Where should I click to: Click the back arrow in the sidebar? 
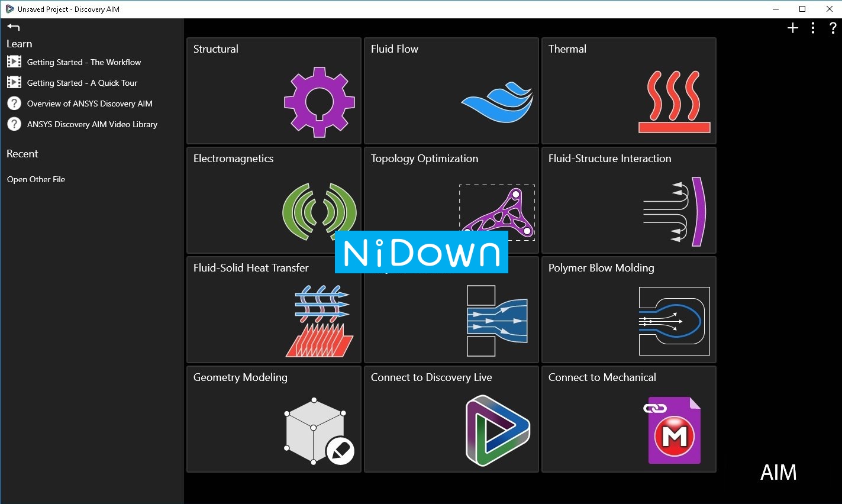click(12, 27)
